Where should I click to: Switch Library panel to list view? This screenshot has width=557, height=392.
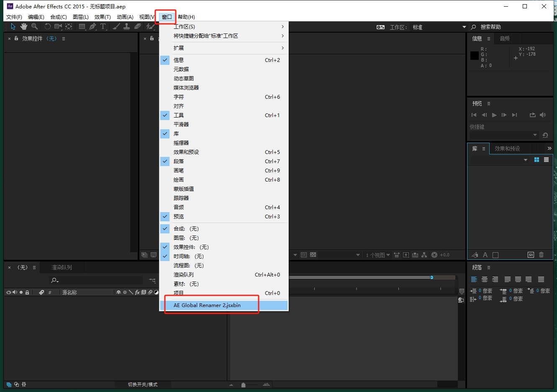546,160
